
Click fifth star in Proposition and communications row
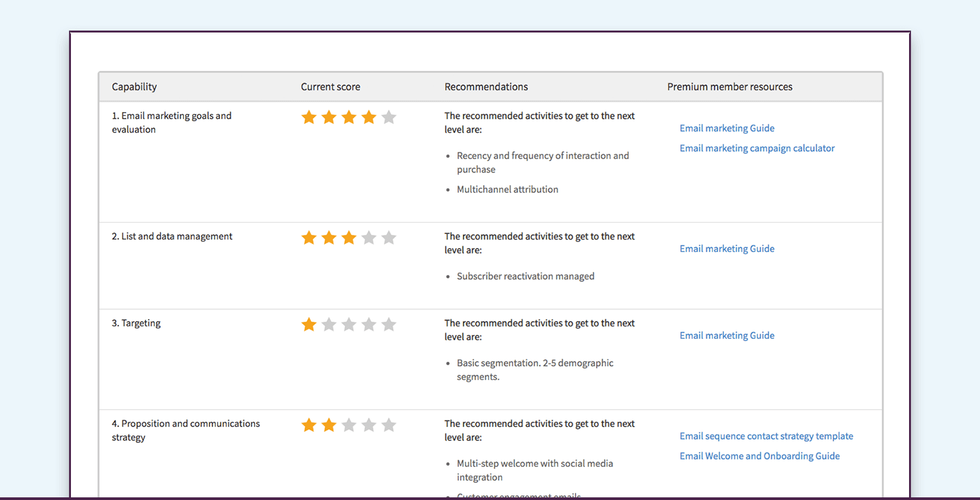coord(389,425)
